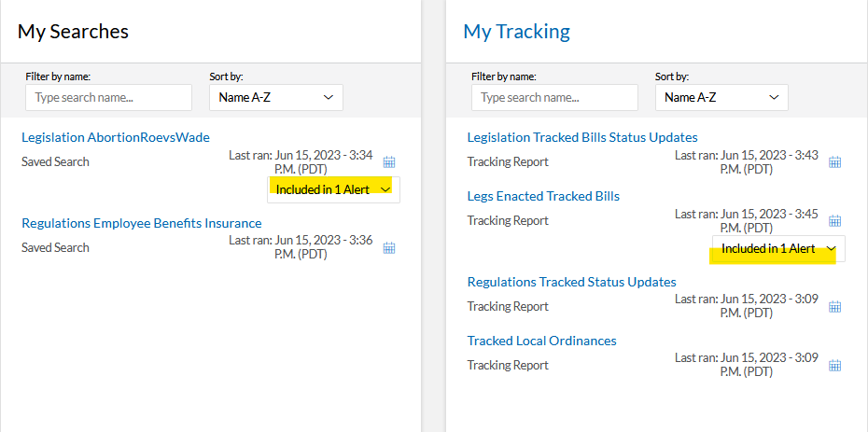Focus Filter by name field in My Tracking
The width and height of the screenshot is (868, 432).
[554, 97]
